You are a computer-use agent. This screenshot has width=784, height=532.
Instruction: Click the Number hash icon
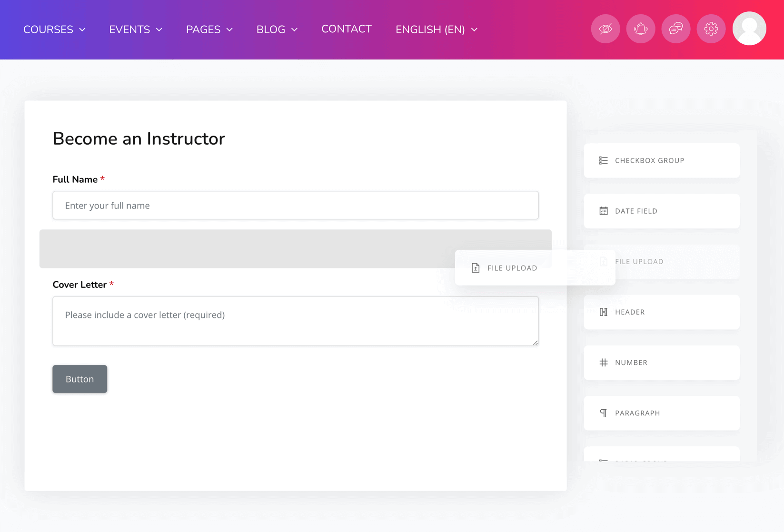point(603,363)
